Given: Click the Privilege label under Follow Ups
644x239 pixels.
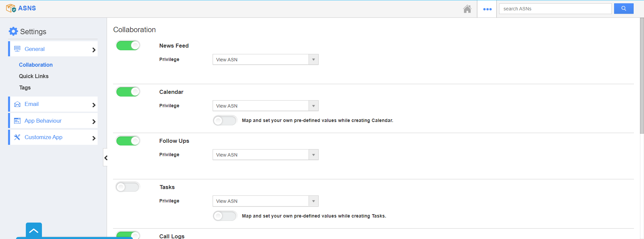Looking at the screenshot, I should coord(169,155).
